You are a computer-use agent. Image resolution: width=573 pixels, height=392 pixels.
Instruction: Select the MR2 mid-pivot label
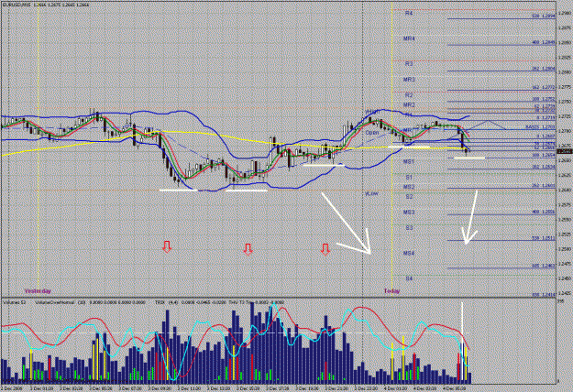(x=409, y=105)
